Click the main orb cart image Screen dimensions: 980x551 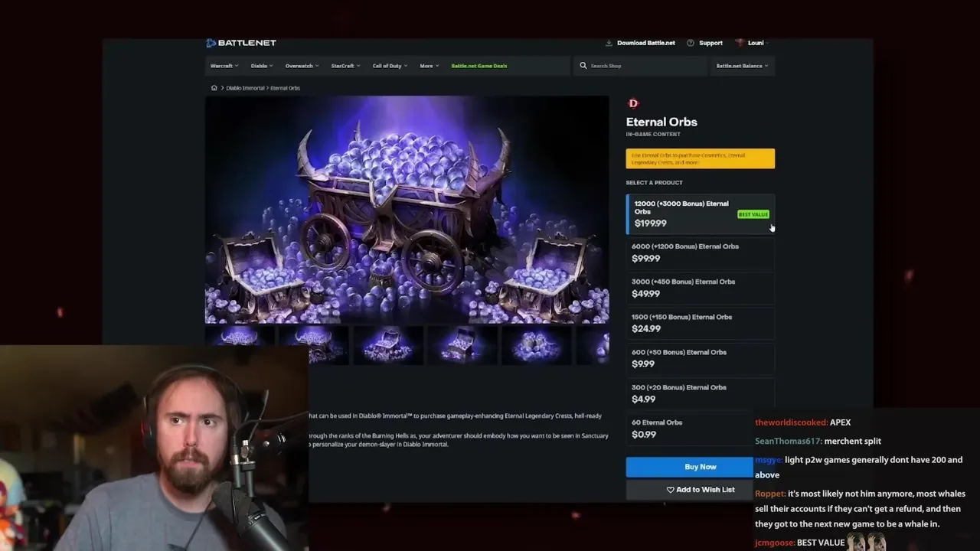pyautogui.click(x=407, y=210)
